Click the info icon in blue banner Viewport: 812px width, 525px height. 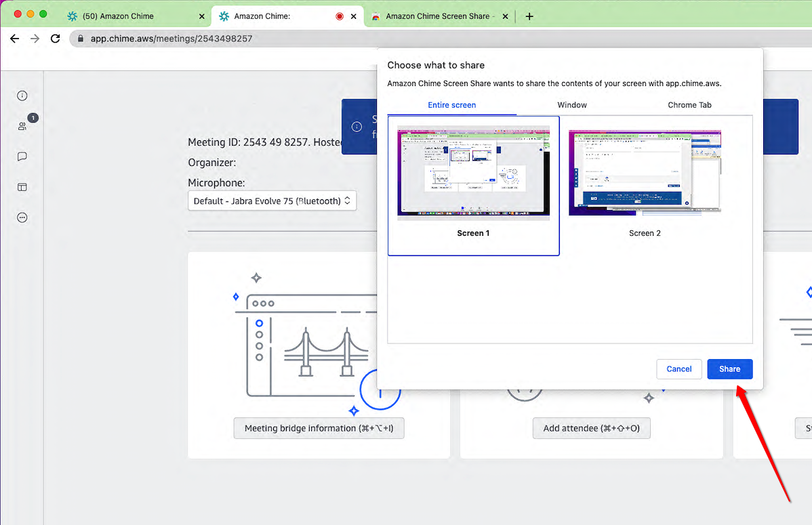pos(357,127)
